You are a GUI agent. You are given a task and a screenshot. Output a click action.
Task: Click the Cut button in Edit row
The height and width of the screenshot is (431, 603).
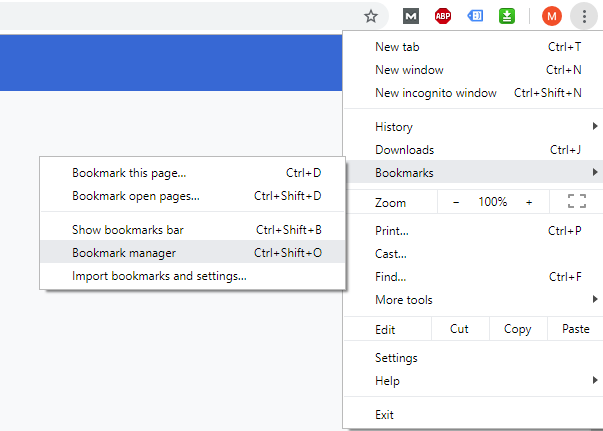point(460,329)
